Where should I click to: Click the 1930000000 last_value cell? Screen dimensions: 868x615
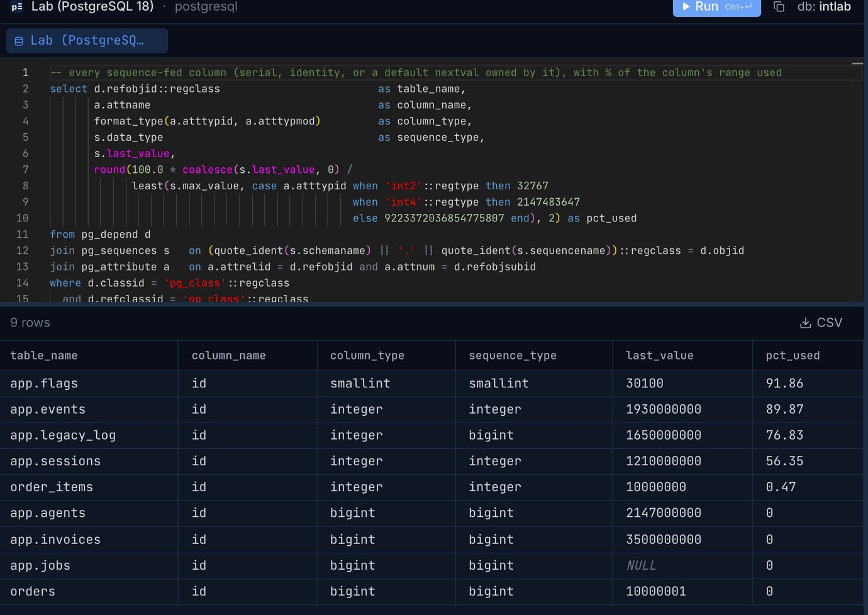tap(682, 409)
